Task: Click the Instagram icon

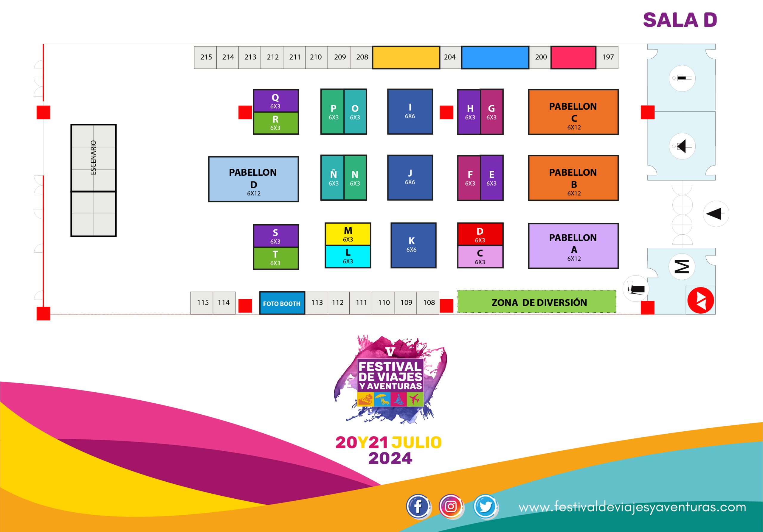Action: click(x=451, y=507)
